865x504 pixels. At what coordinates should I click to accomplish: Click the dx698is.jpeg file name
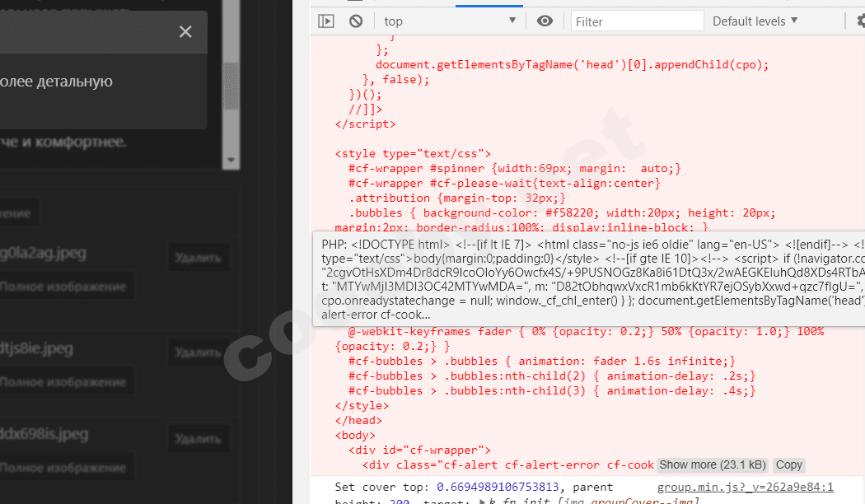pyautogui.click(x=44, y=434)
